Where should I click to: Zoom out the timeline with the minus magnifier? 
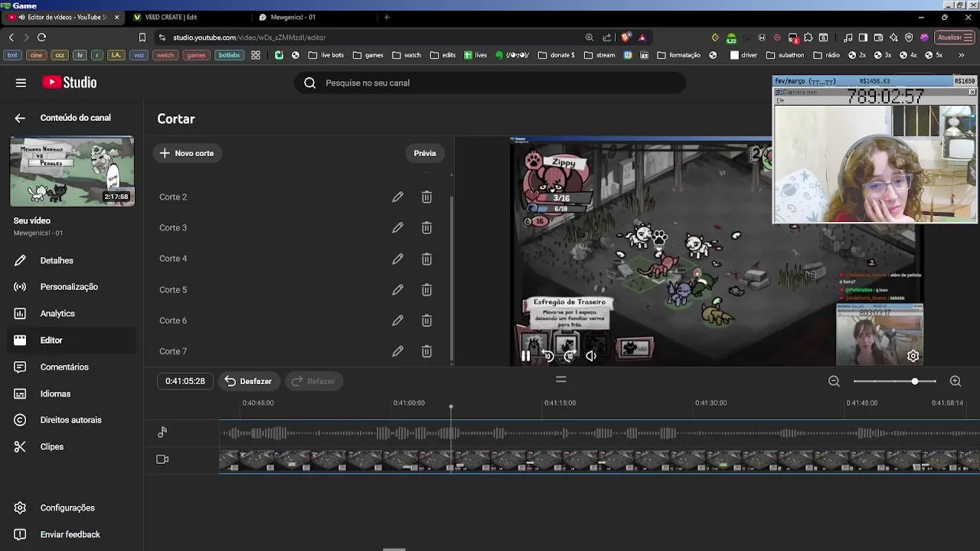tap(834, 381)
